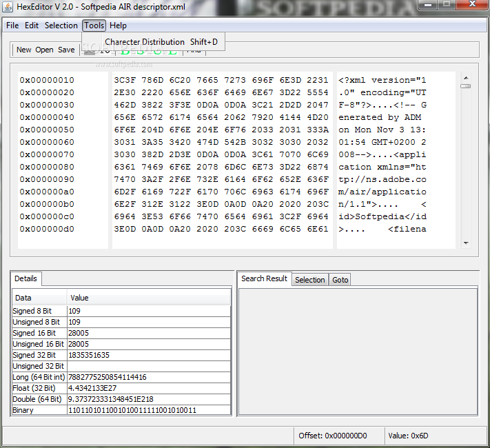Select the Float (32 Bit) row label
The image size is (490, 448).
tap(39, 388)
